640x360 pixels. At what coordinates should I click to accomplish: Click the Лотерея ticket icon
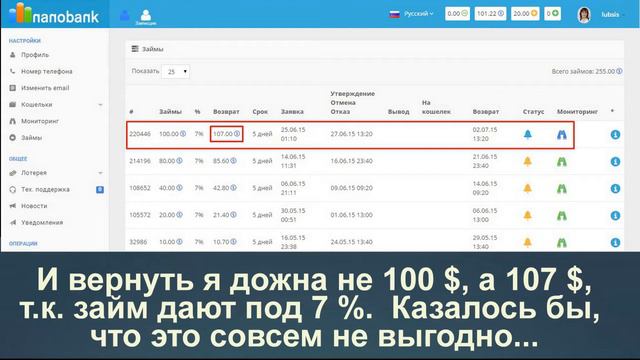[x=13, y=173]
